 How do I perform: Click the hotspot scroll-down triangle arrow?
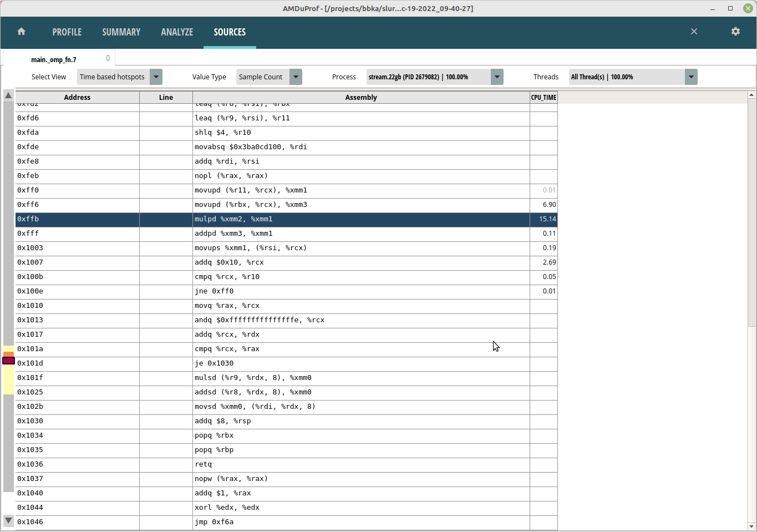8,520
